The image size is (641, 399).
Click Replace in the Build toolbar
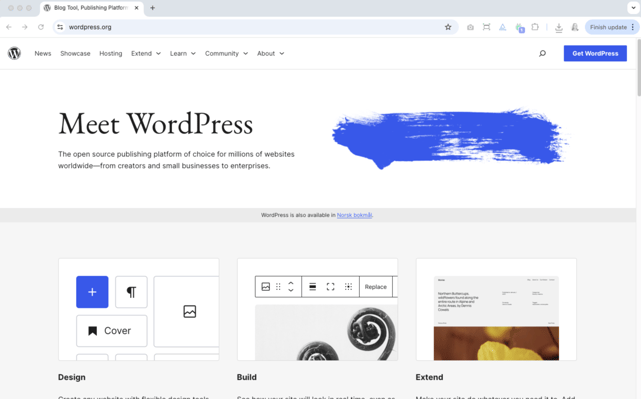click(376, 287)
